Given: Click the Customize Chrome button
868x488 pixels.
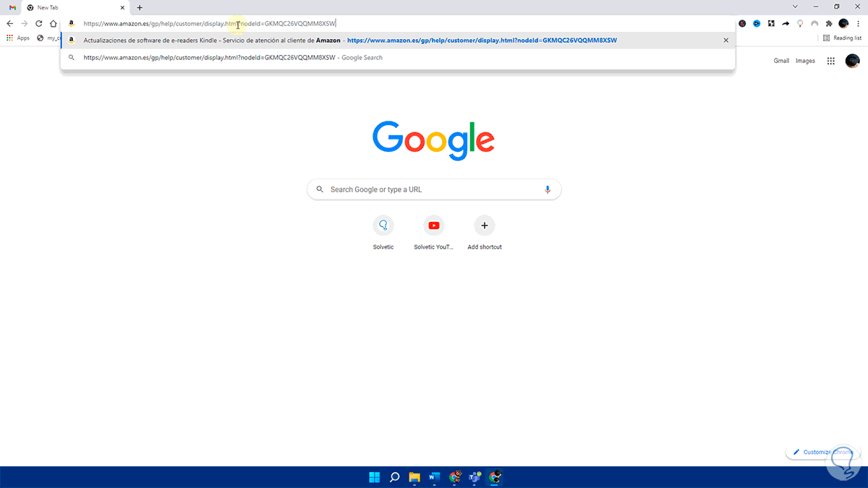Looking at the screenshot, I should tap(822, 452).
